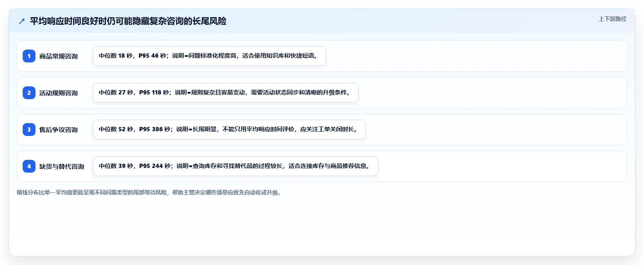Screen dimensions: 644x265
Task: Click the 商品常规咨询 label
Action: (x=59, y=56)
